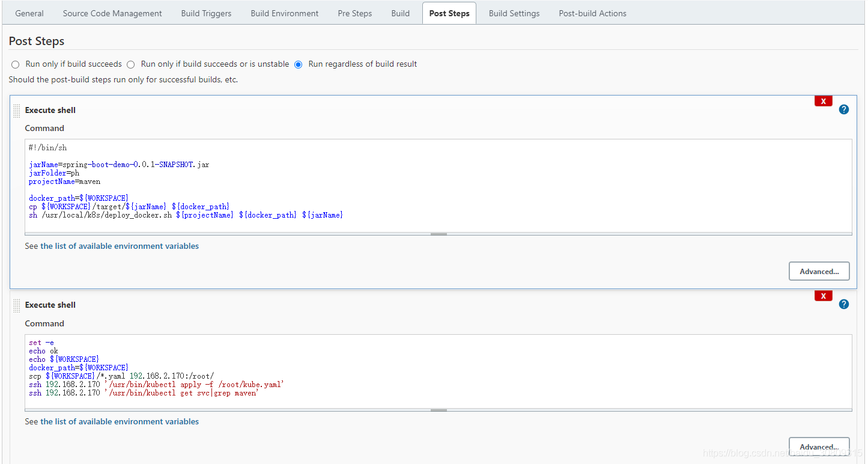
Task: Click the resize grip under the second command box
Action: click(x=438, y=409)
